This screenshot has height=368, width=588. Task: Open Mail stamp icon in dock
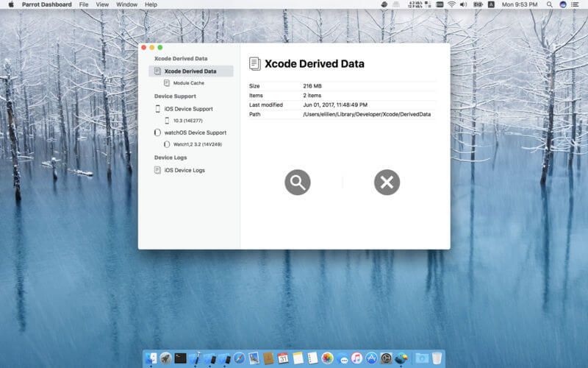pos(254,358)
